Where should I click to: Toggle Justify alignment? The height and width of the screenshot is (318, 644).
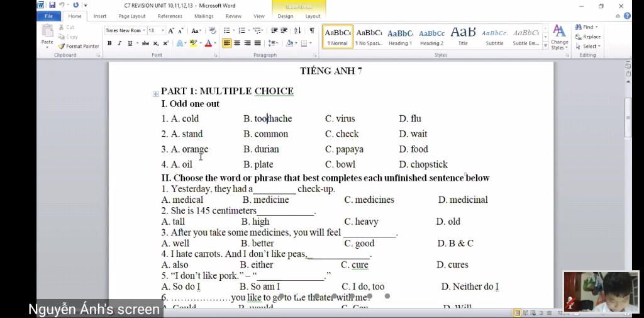point(257,43)
